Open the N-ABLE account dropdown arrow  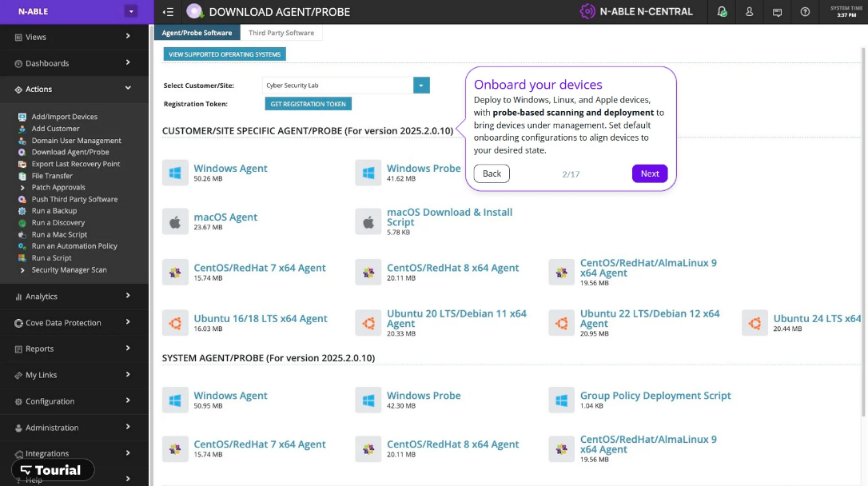131,11
